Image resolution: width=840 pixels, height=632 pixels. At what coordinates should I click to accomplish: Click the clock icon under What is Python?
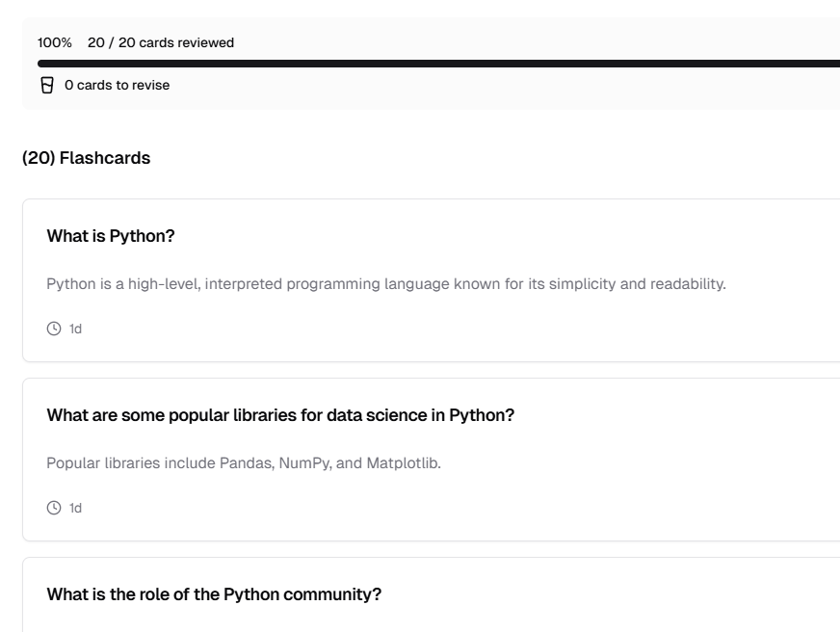pyautogui.click(x=53, y=329)
